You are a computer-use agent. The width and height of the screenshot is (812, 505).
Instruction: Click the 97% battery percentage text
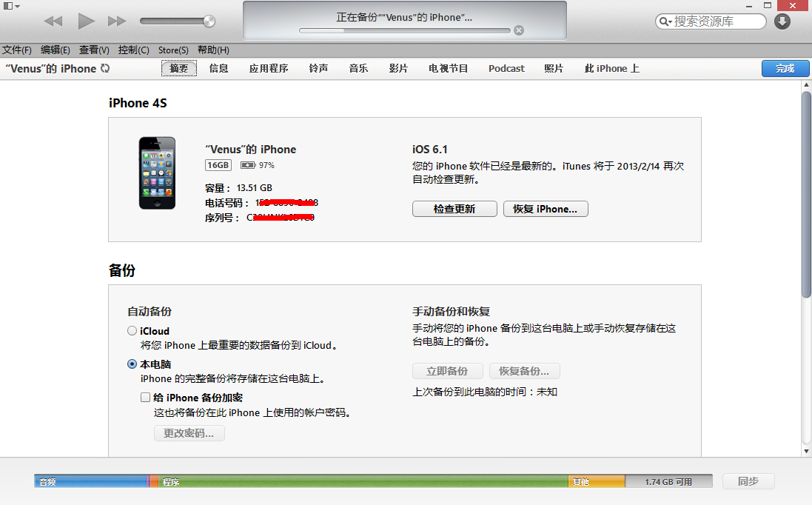click(266, 165)
